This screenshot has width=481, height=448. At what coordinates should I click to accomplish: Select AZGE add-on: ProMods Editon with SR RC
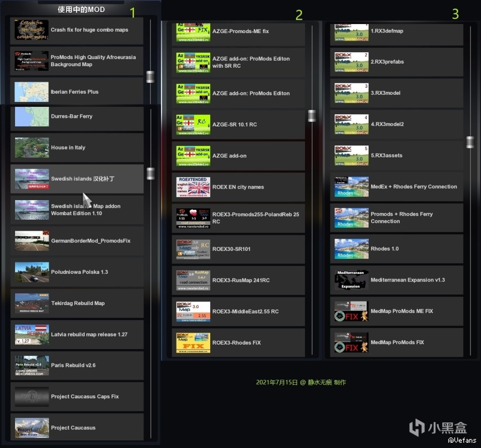(x=238, y=62)
